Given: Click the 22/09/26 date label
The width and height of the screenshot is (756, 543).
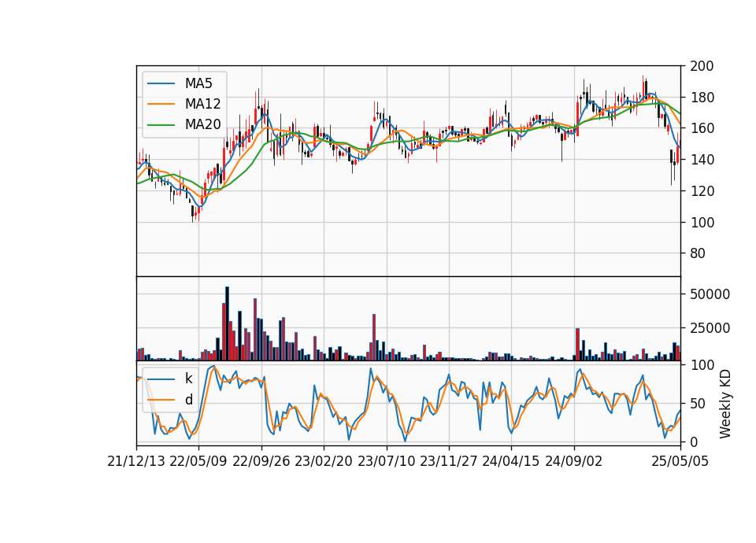Looking at the screenshot, I should [x=261, y=462].
